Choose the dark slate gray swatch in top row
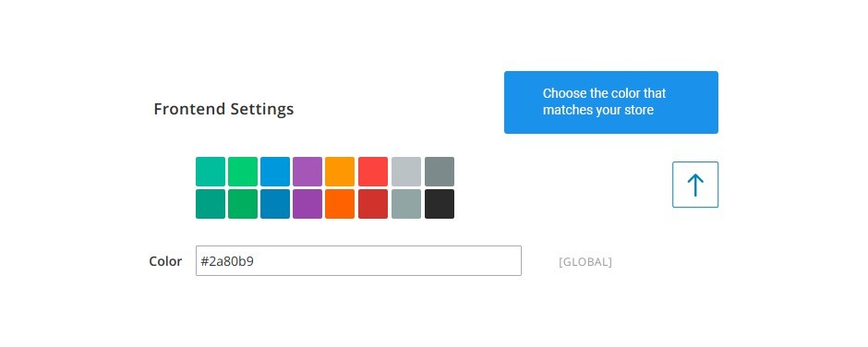This screenshot has width=868, height=347. click(x=440, y=172)
